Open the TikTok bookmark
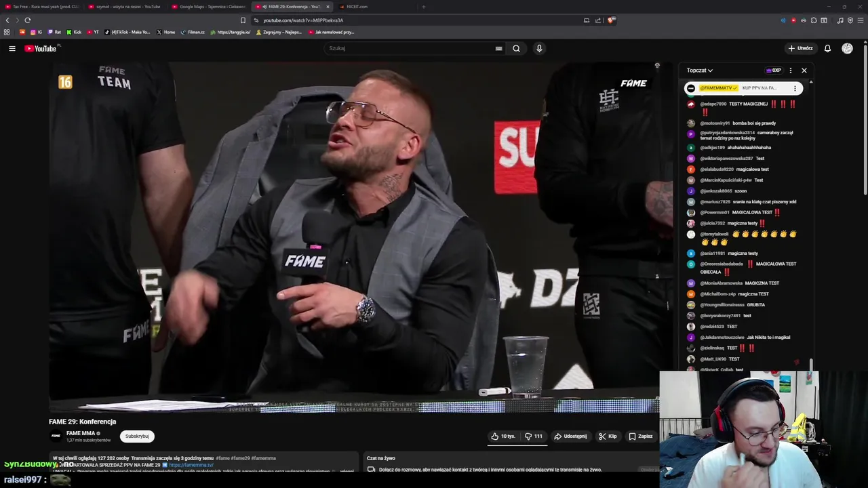The width and height of the screenshot is (868, 488). 127,32
